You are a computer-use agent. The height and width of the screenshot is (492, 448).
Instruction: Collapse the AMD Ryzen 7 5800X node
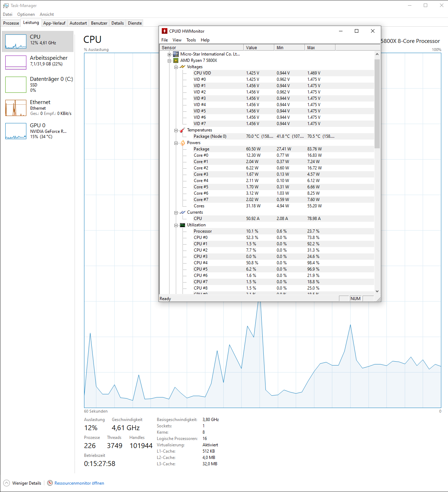pyautogui.click(x=169, y=61)
